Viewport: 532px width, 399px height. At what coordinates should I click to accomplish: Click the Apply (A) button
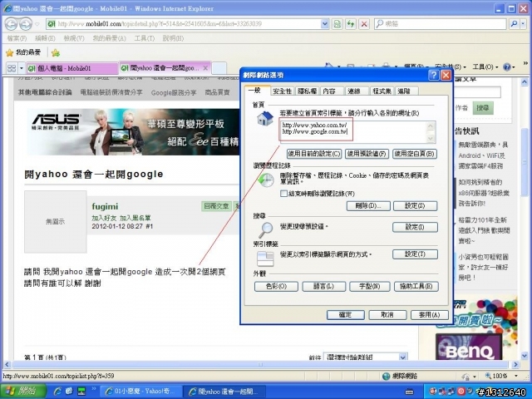coord(429,315)
